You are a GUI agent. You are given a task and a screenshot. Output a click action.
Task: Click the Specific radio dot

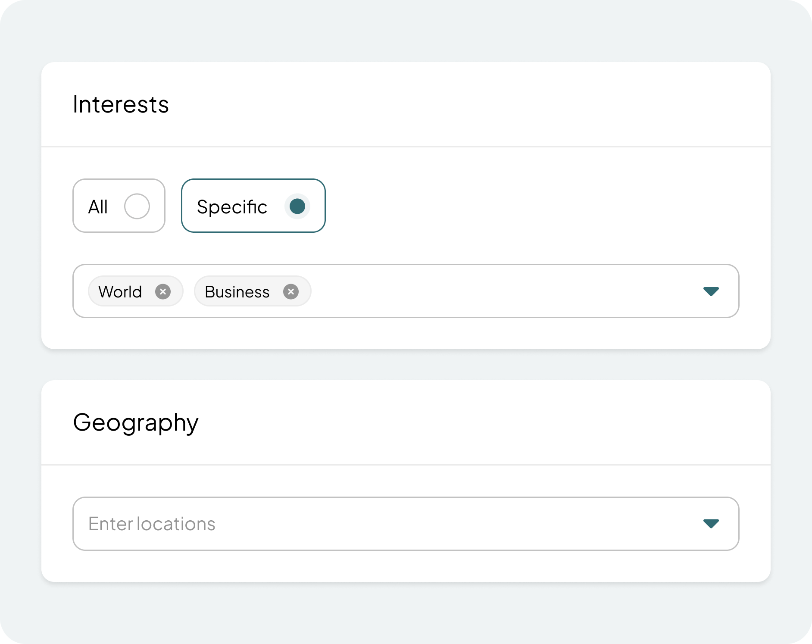pos(297,206)
